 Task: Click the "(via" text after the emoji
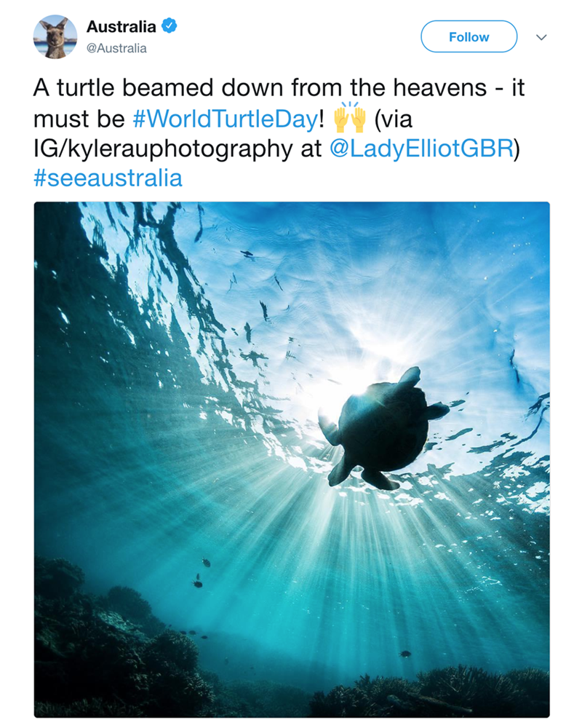tap(393, 118)
